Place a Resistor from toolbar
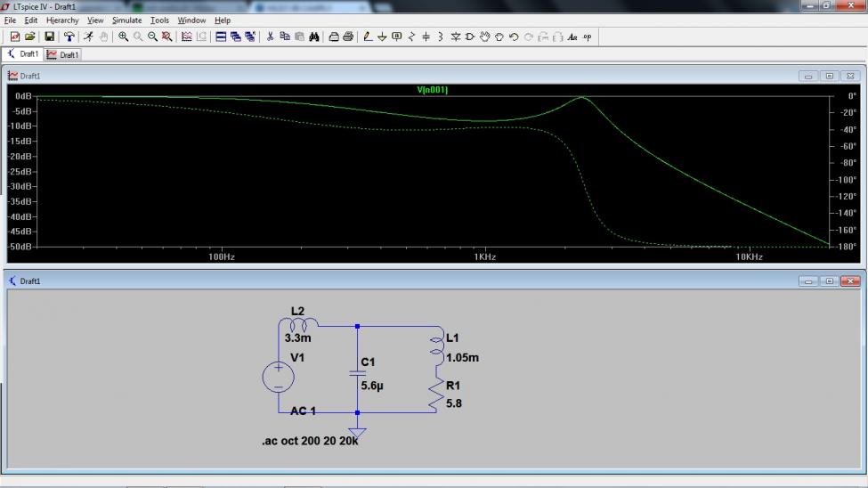 point(411,37)
